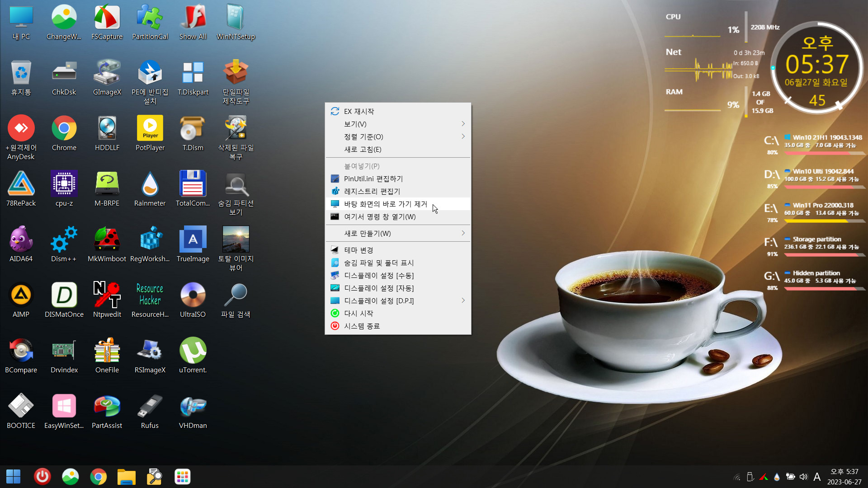Click 시스템 종료 in context menu

[398, 326]
